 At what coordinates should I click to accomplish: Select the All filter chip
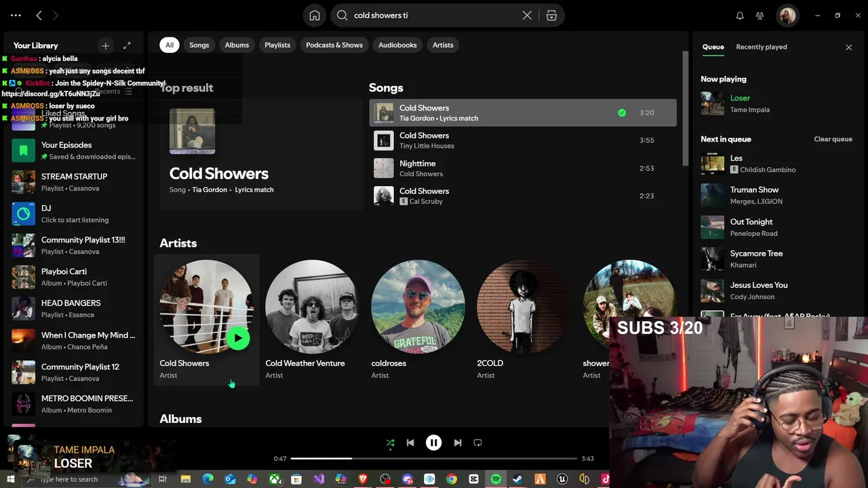pos(170,45)
